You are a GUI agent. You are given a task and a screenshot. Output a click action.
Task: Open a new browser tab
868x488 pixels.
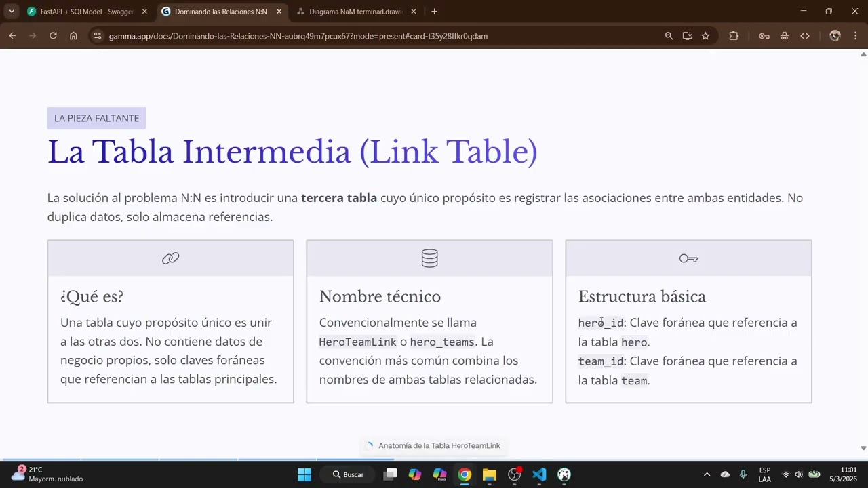coord(434,12)
